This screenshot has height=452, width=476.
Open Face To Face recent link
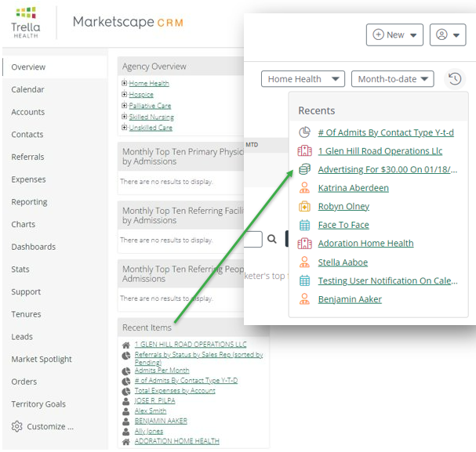pos(343,225)
